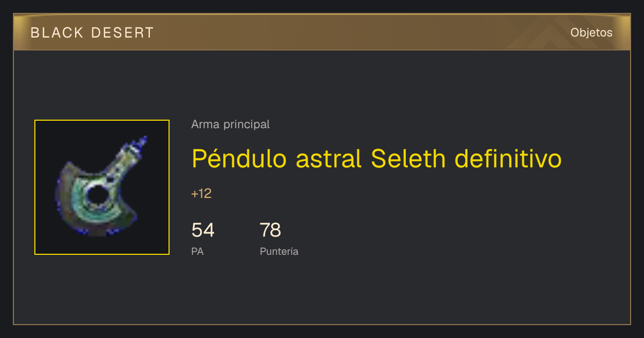
Task: Click the Seleth pendulum weapon icon
Action: pos(102,187)
